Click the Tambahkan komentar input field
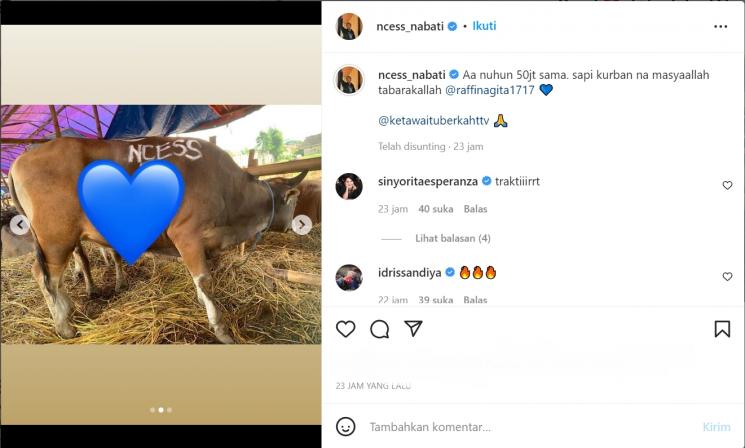The height and width of the screenshot is (448, 745). click(520, 427)
